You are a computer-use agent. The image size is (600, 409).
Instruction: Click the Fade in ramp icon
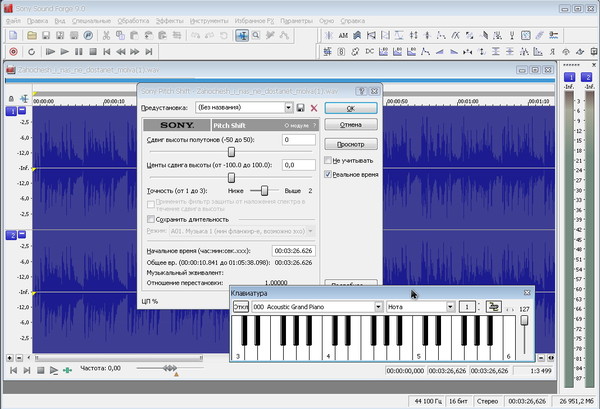[x=439, y=51]
